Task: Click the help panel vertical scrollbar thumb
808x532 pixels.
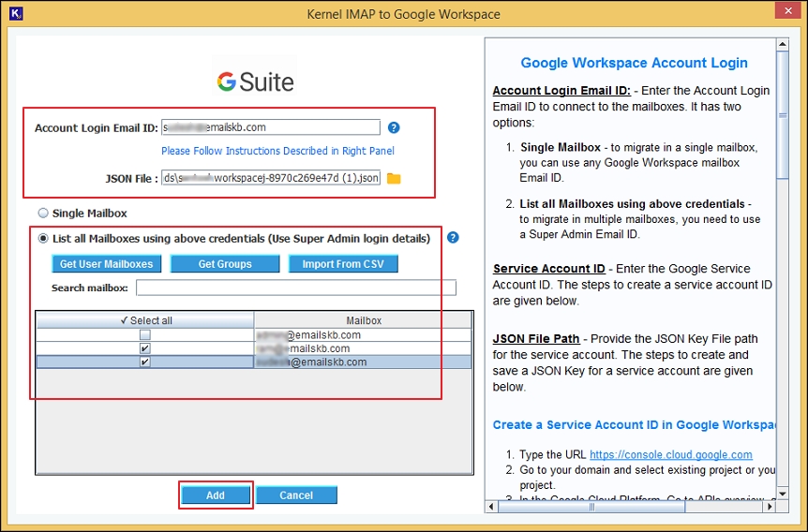Action: (x=783, y=115)
